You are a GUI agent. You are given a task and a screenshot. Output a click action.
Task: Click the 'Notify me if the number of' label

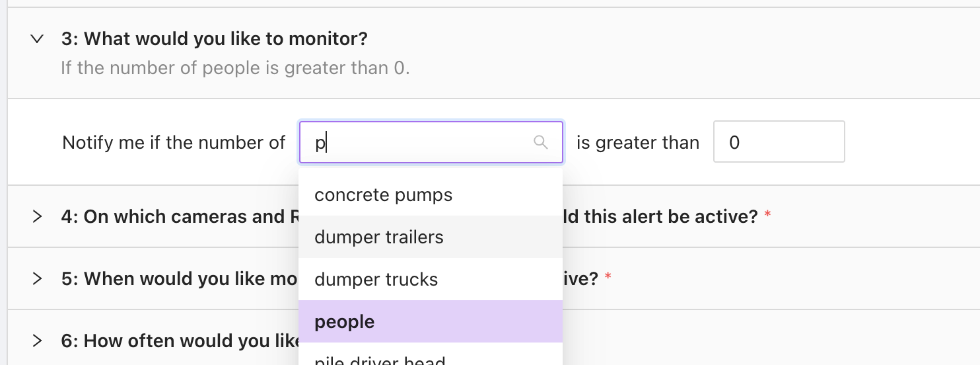[174, 142]
